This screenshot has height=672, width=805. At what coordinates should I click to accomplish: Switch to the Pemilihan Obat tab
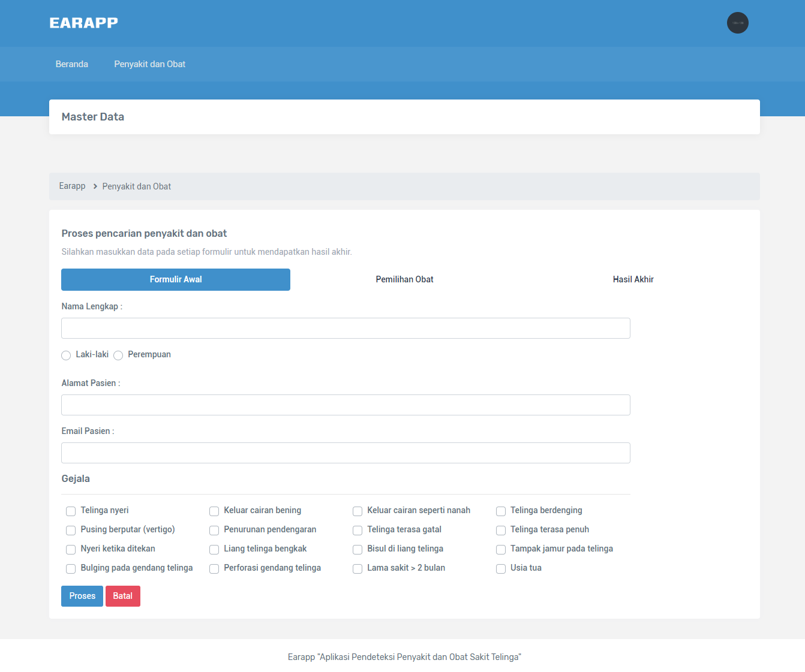tap(404, 279)
